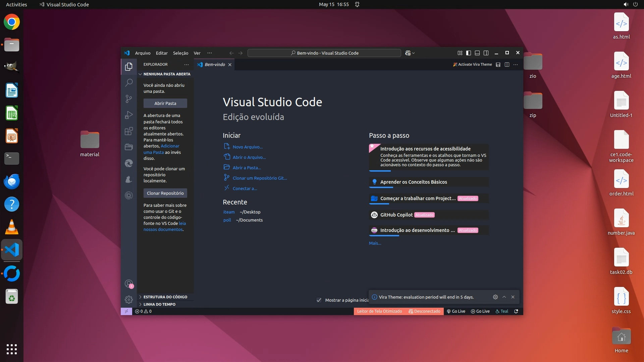
Task: Open notifications bell in status bar
Action: point(516,311)
